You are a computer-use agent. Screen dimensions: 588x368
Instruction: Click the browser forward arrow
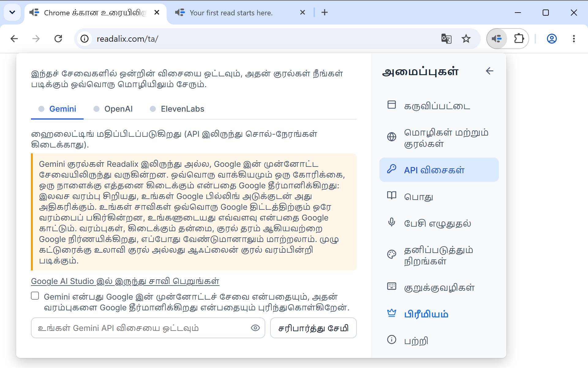[x=36, y=39]
